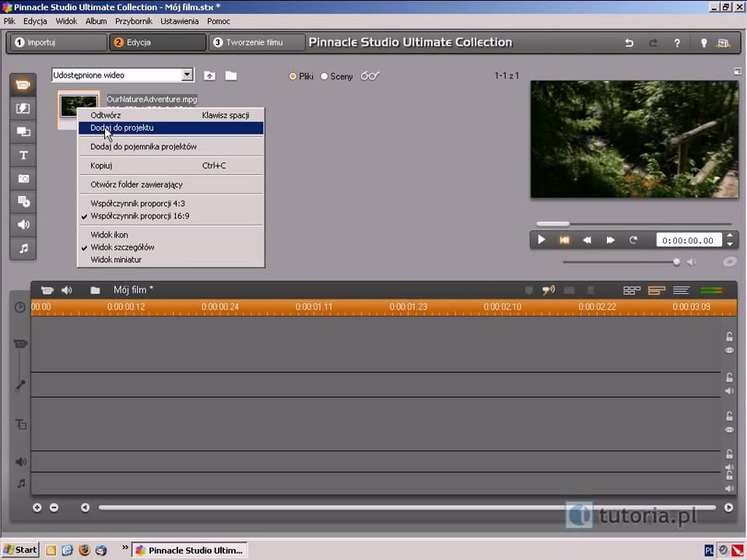Click the Undo arrow icon
This screenshot has width=747, height=560.
pos(630,43)
